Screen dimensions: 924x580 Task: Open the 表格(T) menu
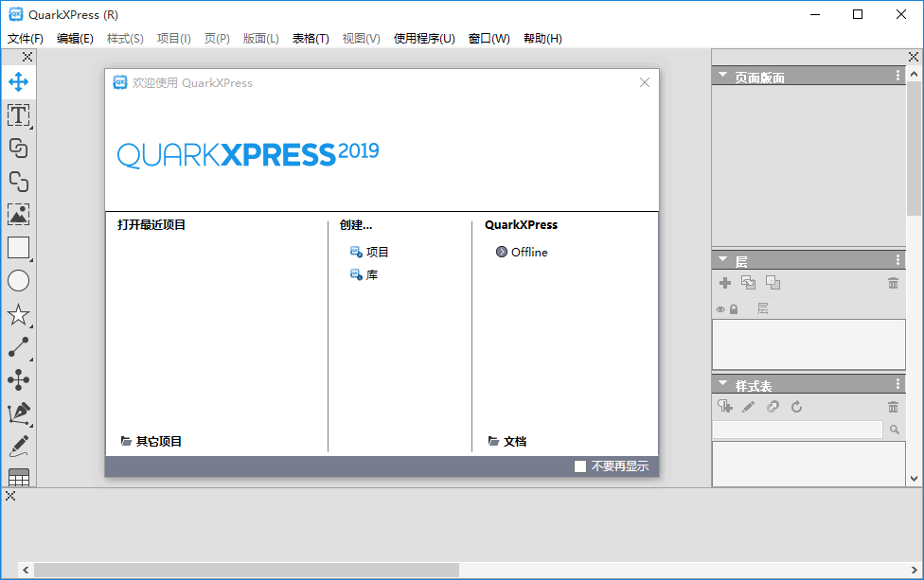click(311, 38)
